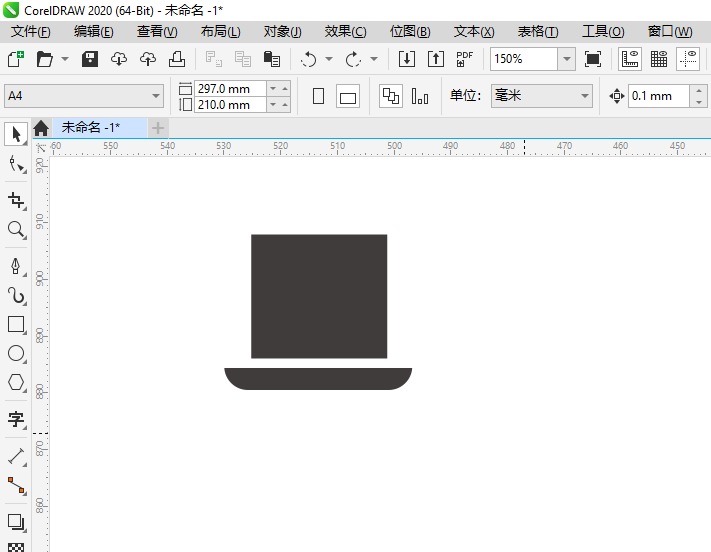Open the zoom level dropdown arrow
Image resolution: width=711 pixels, height=552 pixels.
(567, 59)
